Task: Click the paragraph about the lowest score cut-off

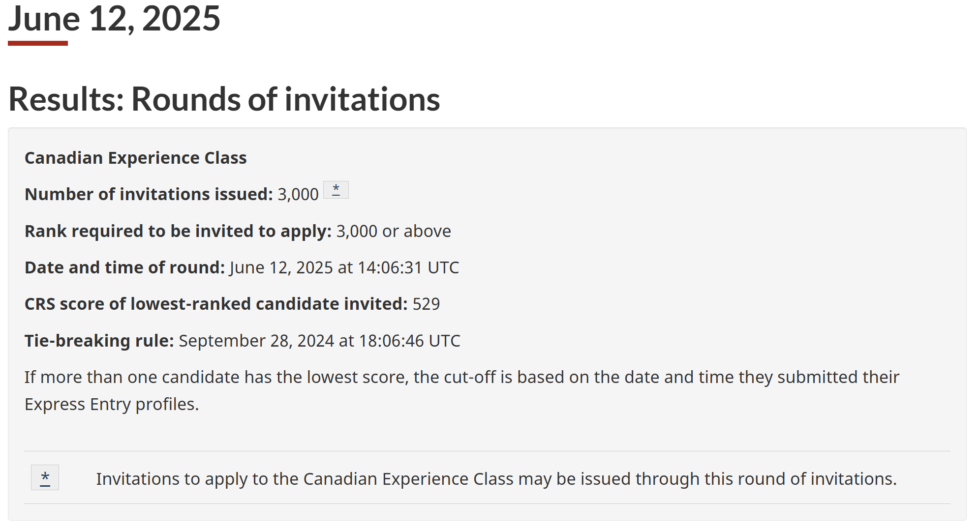Action: click(x=462, y=390)
